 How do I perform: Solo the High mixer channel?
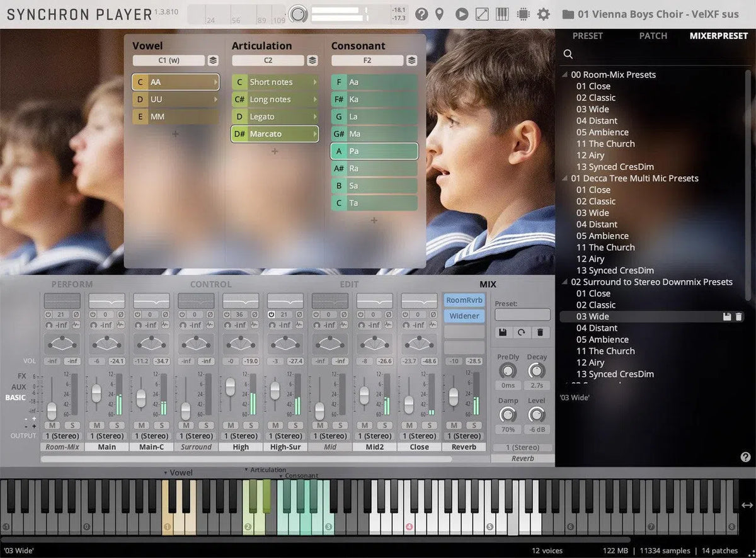(x=251, y=425)
